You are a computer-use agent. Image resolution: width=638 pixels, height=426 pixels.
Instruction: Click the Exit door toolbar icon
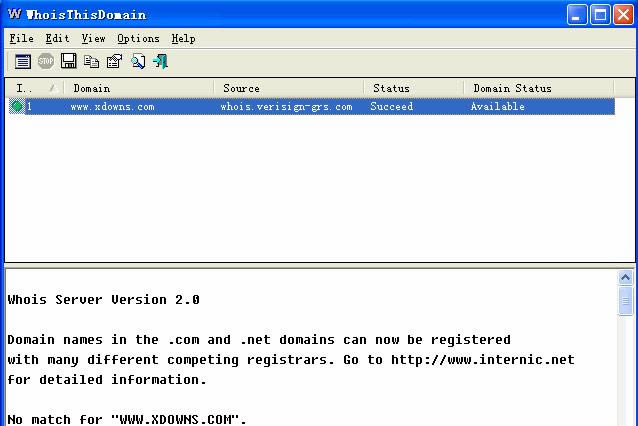pyautogui.click(x=161, y=62)
